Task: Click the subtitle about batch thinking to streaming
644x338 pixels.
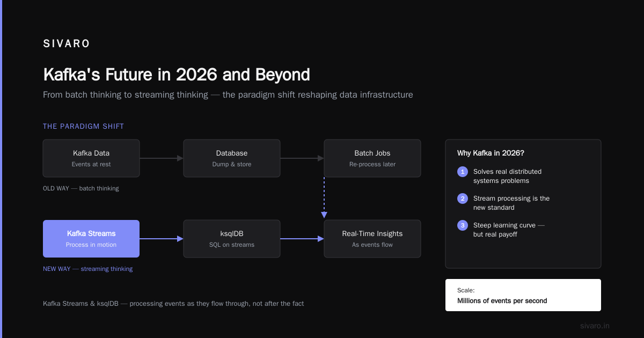Action: point(228,95)
